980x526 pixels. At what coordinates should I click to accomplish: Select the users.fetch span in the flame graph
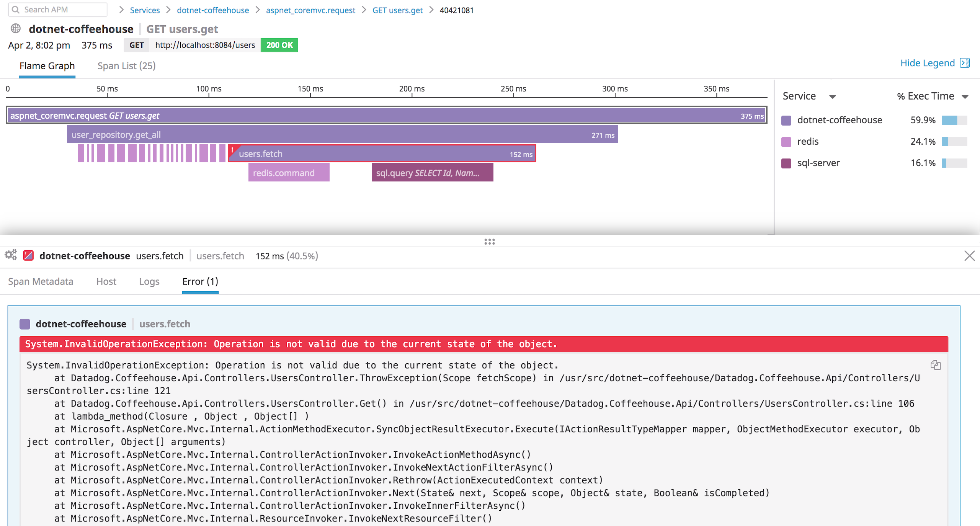[383, 154]
